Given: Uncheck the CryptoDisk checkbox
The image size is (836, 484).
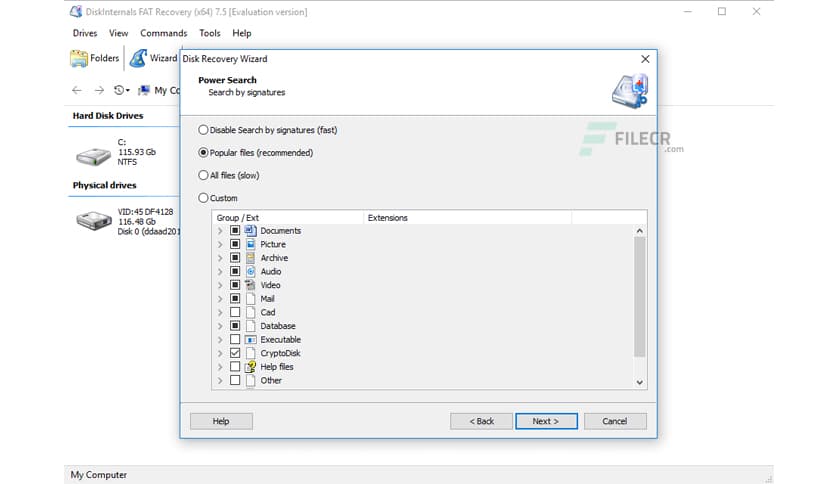Looking at the screenshot, I should click(235, 353).
